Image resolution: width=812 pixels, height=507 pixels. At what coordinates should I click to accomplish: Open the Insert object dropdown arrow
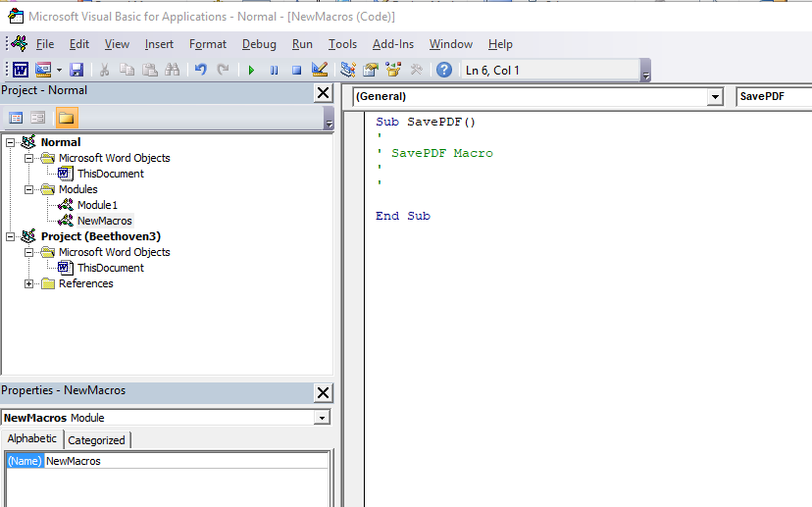coord(59,70)
